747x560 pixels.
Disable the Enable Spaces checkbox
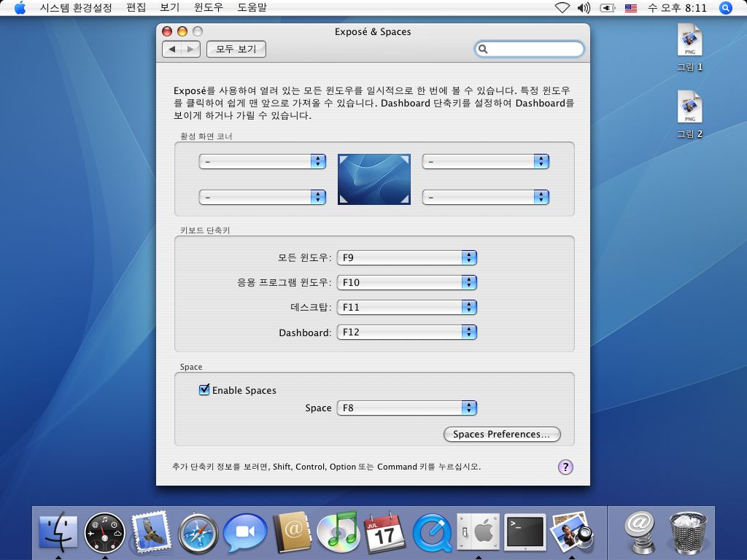pyautogui.click(x=204, y=390)
